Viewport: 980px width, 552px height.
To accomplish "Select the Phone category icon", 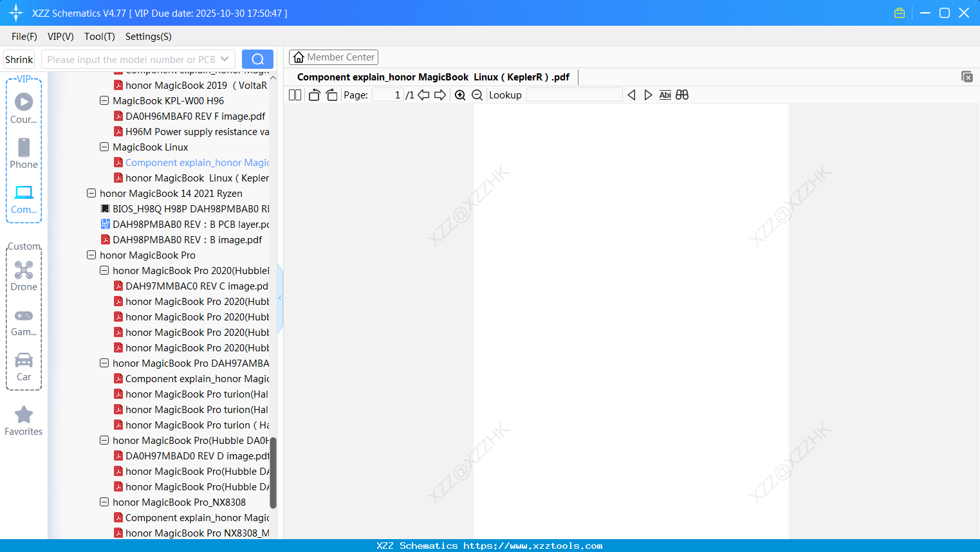I will point(24,153).
